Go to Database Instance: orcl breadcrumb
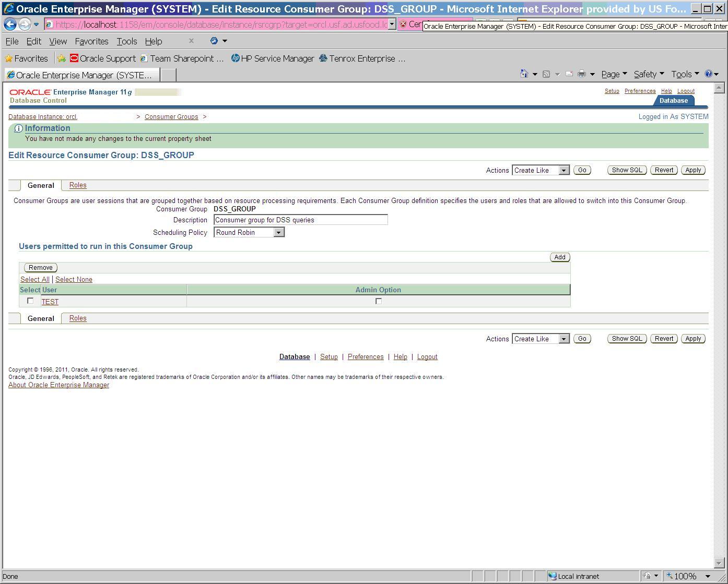 tap(43, 117)
